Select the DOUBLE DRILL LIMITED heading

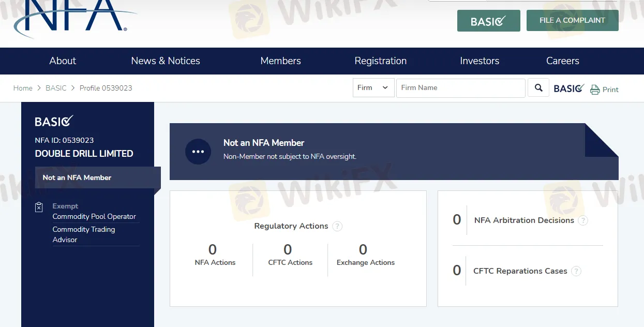[x=84, y=154]
